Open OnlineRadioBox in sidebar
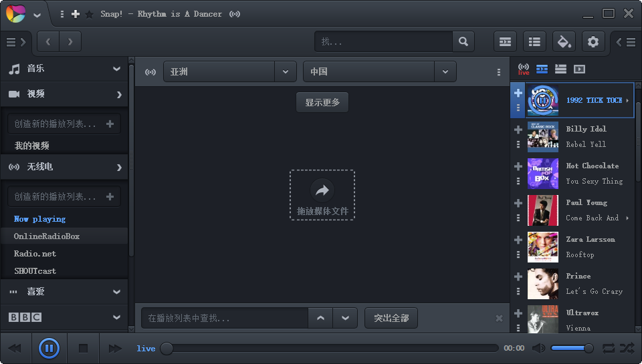This screenshot has width=642, height=364. point(47,236)
